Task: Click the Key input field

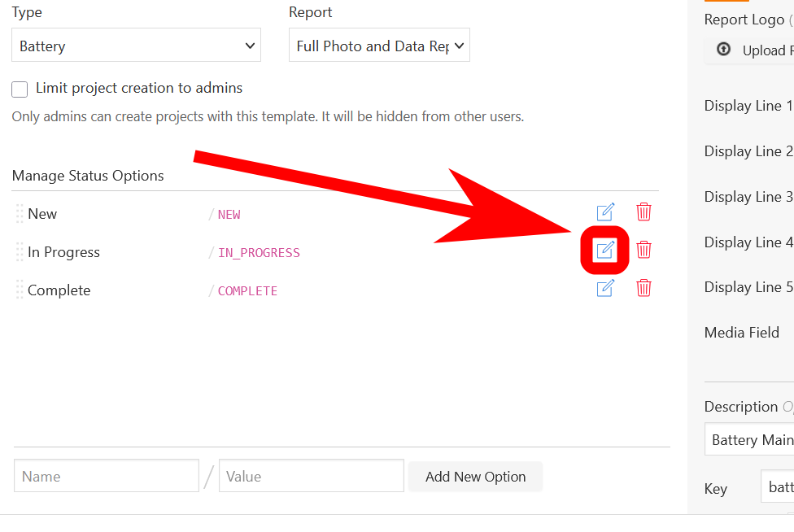Action: point(777,486)
